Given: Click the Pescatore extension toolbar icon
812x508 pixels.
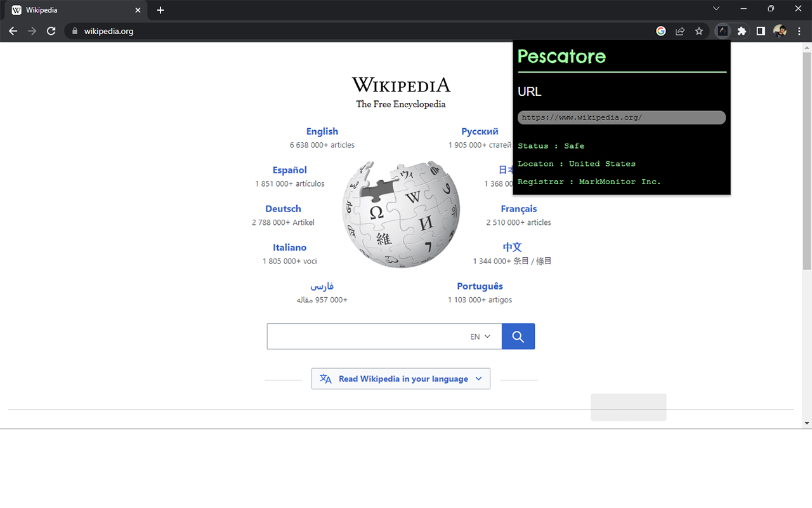Looking at the screenshot, I should point(723,31).
